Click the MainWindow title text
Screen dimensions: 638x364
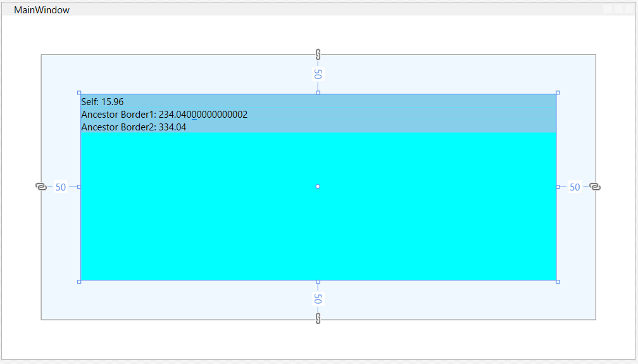point(42,9)
